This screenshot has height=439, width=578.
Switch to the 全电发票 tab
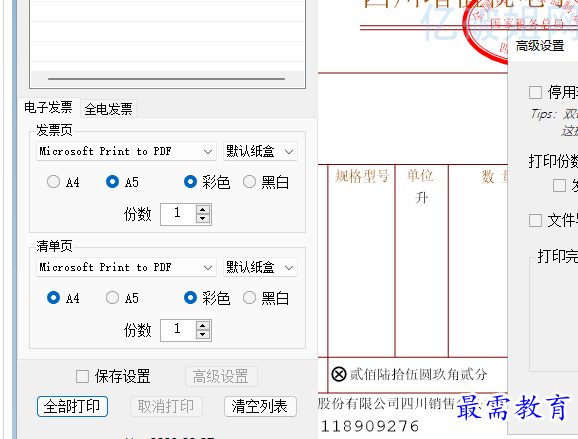(108, 109)
